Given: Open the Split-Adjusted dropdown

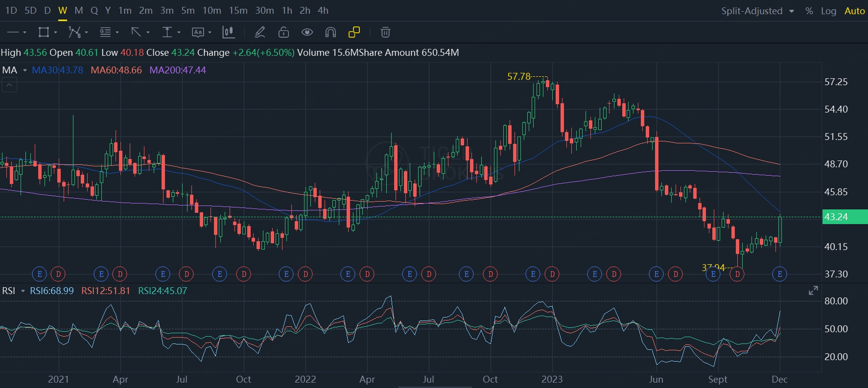Looking at the screenshot, I should tap(757, 11).
